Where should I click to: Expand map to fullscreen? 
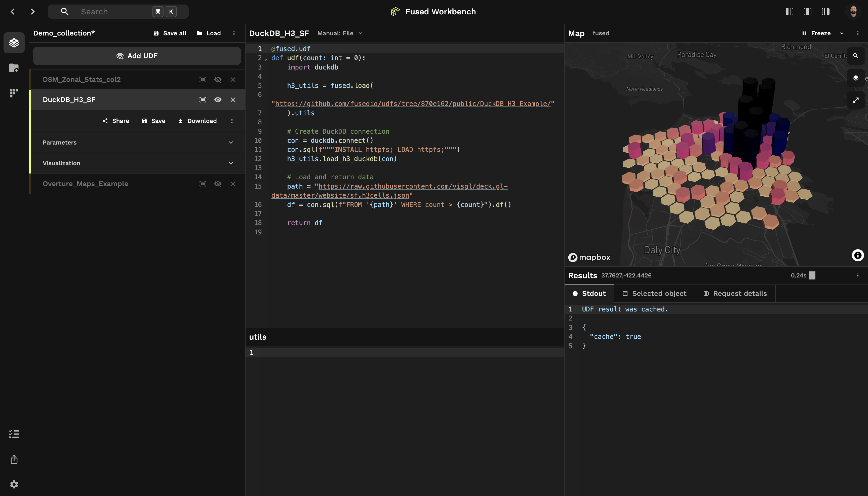[x=856, y=100]
